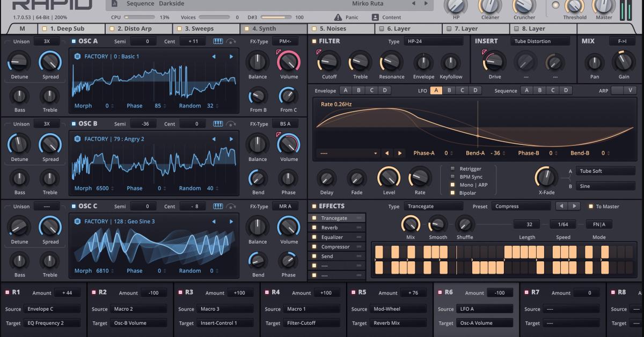Toggle Bipolar mode for the LFO
The height and width of the screenshot is (337, 644).
point(452,192)
